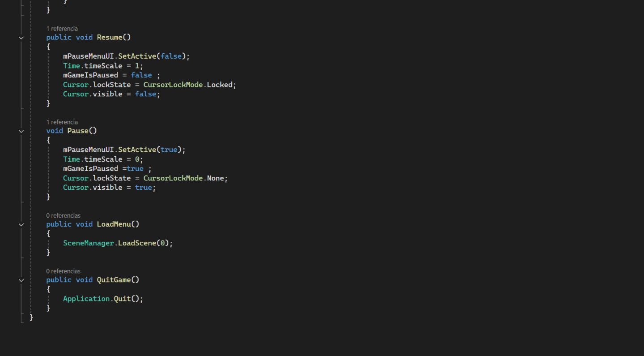Click the 'Time.timeScale = 0;' line
Viewport: 644px width, 356px height.
[x=103, y=159]
